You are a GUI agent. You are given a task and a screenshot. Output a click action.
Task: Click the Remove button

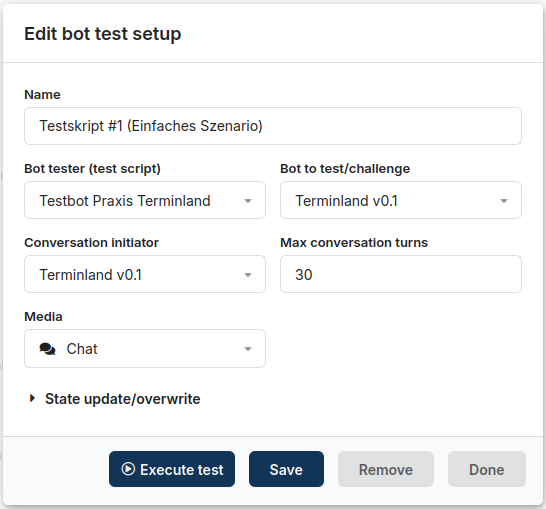pos(386,469)
